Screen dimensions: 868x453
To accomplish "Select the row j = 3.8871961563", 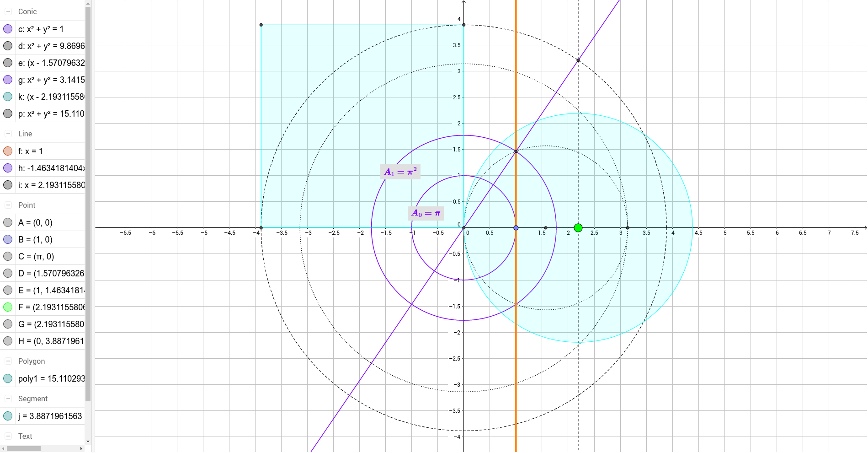I will coord(43,416).
